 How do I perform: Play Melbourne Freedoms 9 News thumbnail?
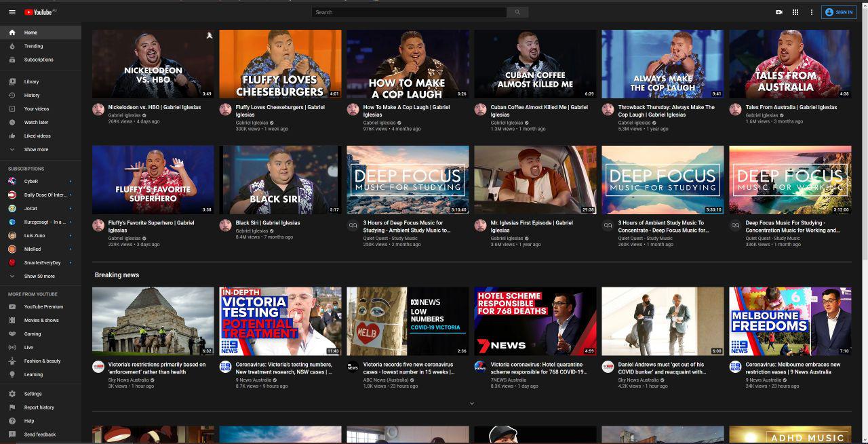coord(790,321)
